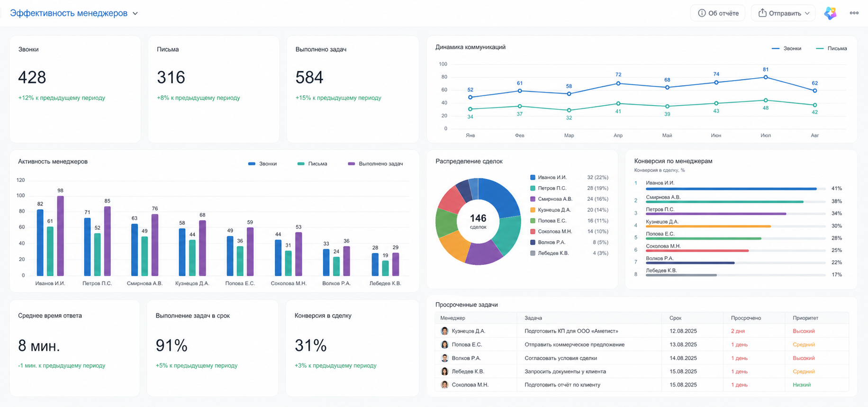Viewport: 868px width, 407px height.
Task: Click Кузнецов Д.А. avatar in overdue tasks
Action: [x=444, y=331]
